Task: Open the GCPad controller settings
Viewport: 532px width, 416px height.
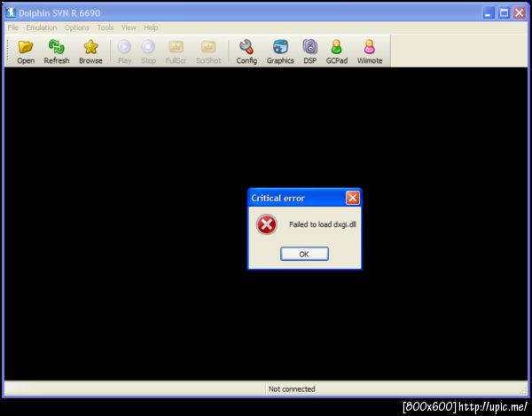Action: pyautogui.click(x=337, y=51)
